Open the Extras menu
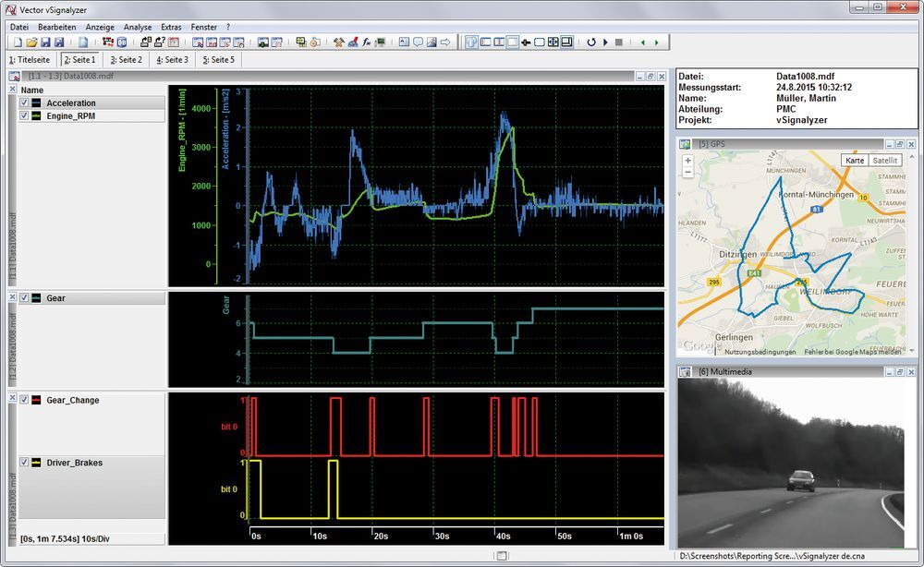The image size is (924, 567). click(171, 28)
